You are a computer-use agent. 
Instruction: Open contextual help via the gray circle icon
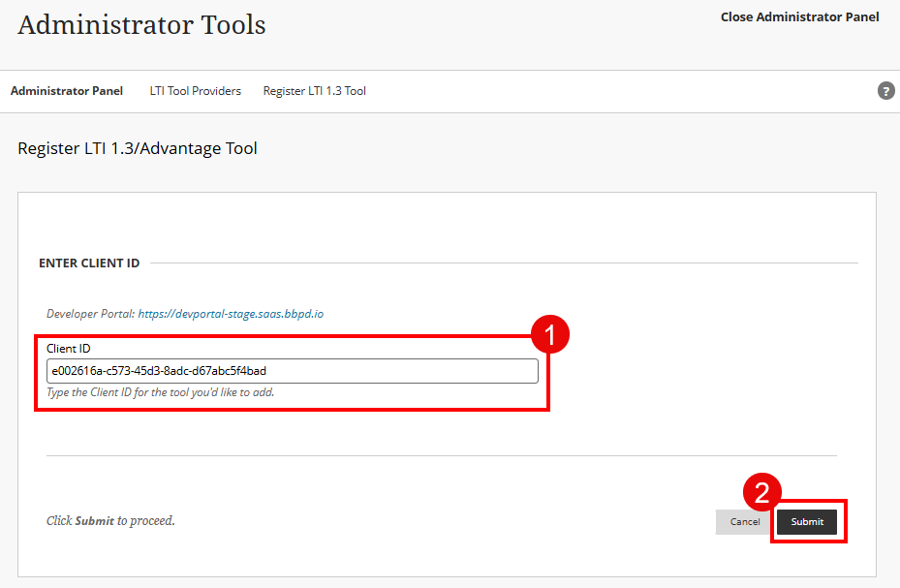[884, 90]
